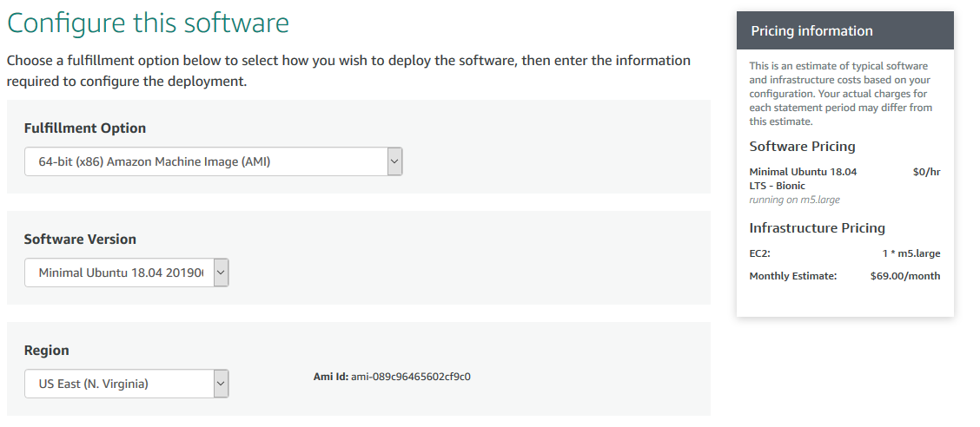Open the Software Version dropdown
980x427 pixels.
[x=126, y=273]
